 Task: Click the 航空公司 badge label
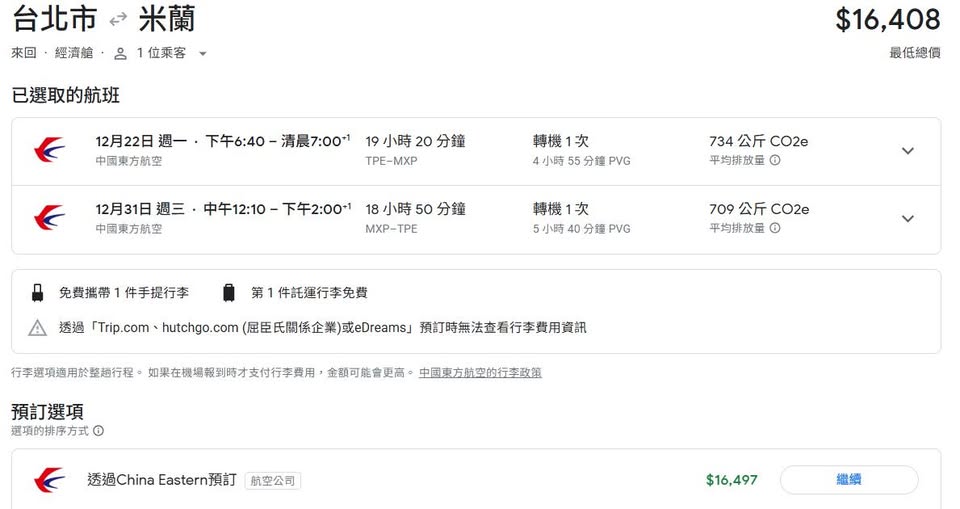coord(273,481)
